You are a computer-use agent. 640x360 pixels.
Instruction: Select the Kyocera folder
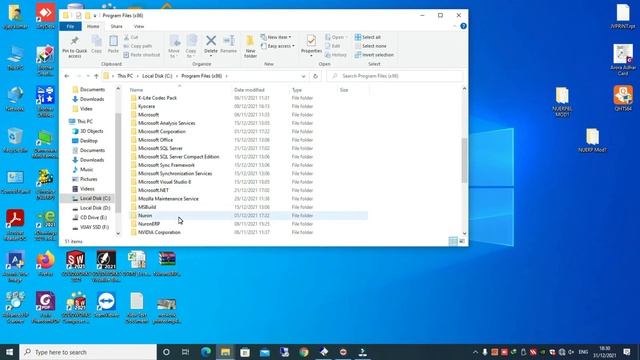(x=146, y=106)
